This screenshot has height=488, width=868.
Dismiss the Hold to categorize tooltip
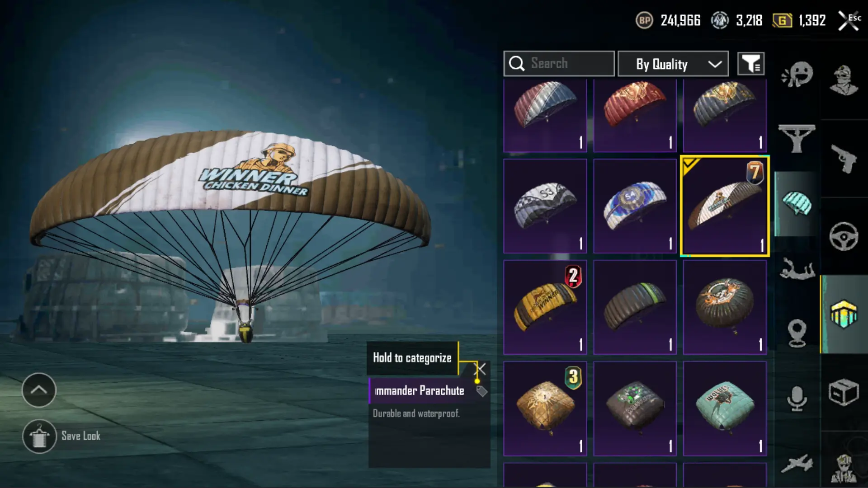click(481, 369)
